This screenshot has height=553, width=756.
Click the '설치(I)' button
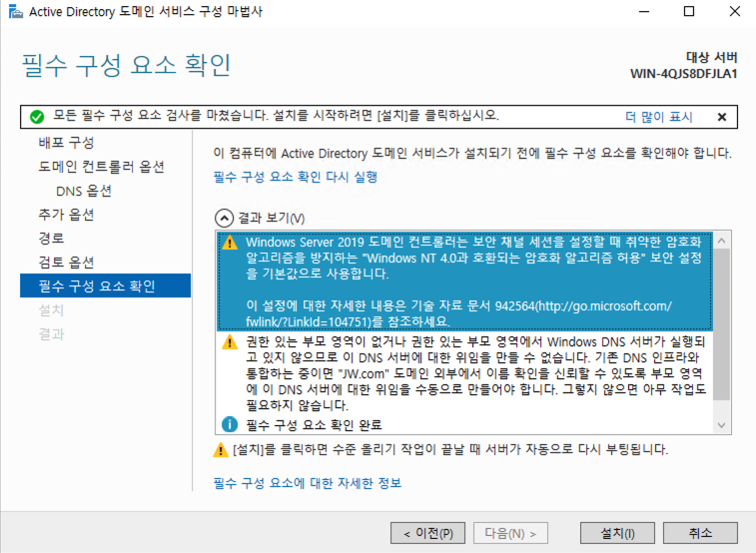(617, 533)
